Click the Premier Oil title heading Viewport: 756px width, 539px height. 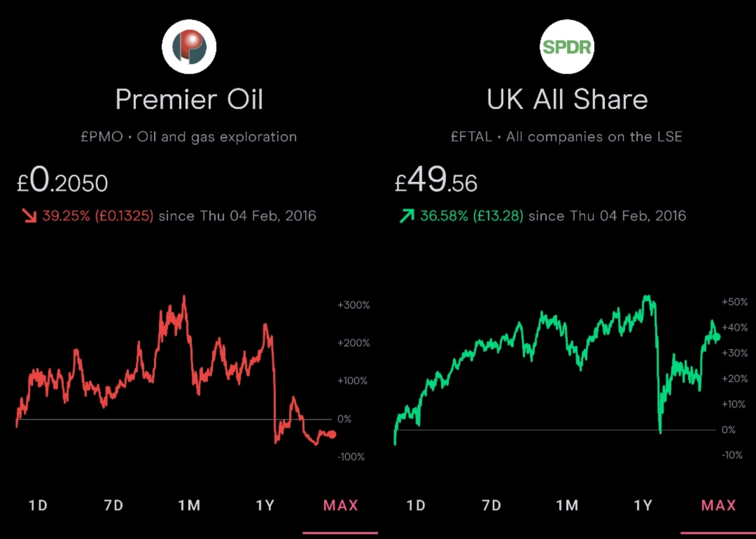(189, 99)
